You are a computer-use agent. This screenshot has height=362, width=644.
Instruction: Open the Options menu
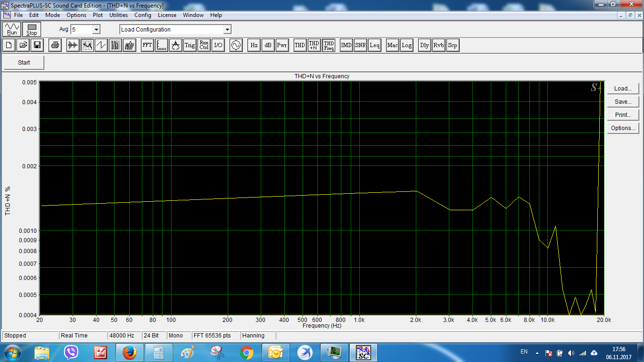click(x=76, y=15)
